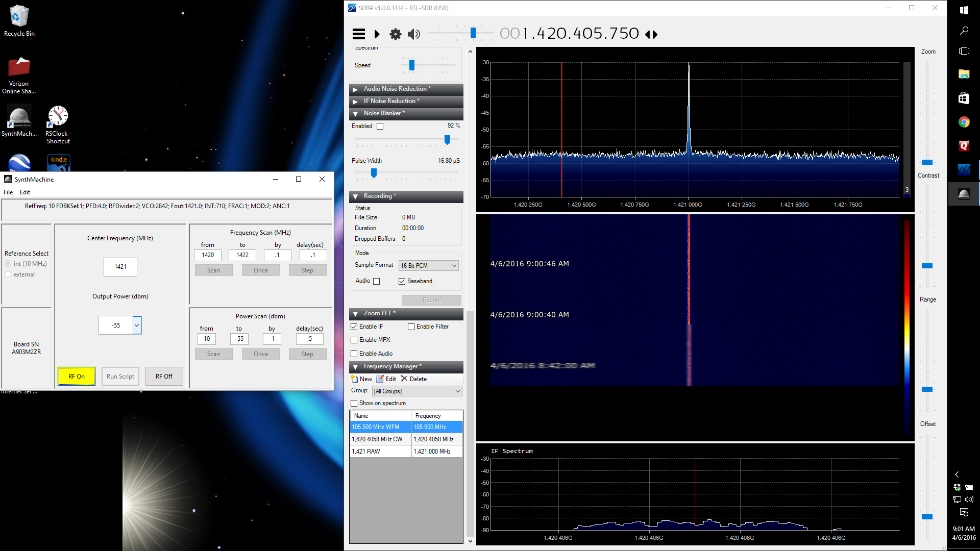
Task: Open File Explorer from taskbar
Action: pyautogui.click(x=964, y=74)
